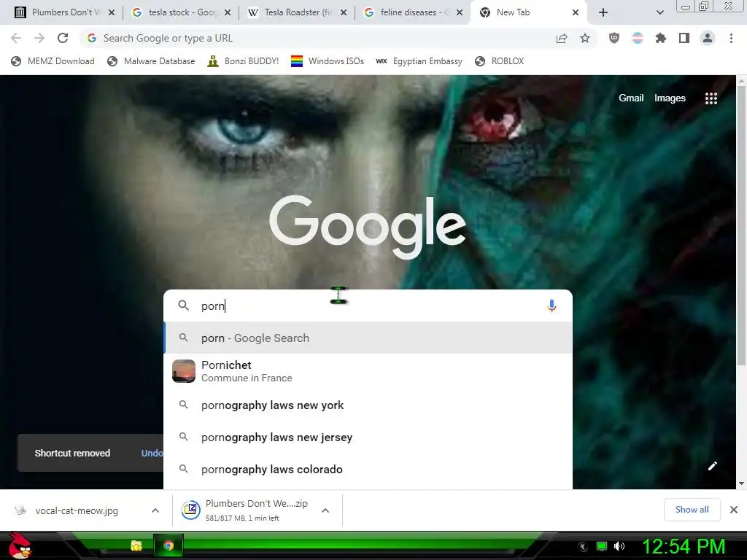747x560 pixels.
Task: Open Chrome three-dot menu
Action: [731, 38]
